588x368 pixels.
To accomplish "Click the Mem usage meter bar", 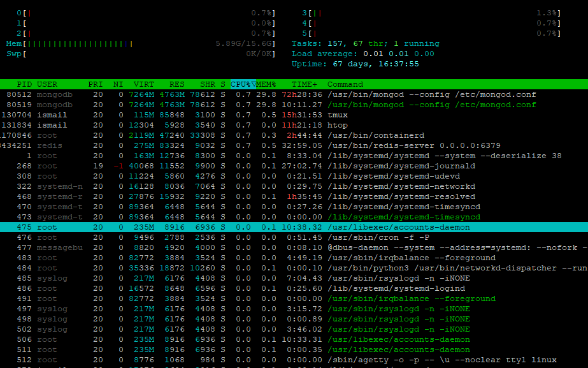I will (x=140, y=43).
